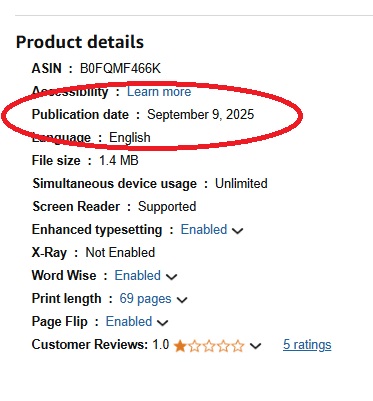Viewport: 373px width, 401px height.
Task: Click the Product details heading
Action: coord(80,42)
